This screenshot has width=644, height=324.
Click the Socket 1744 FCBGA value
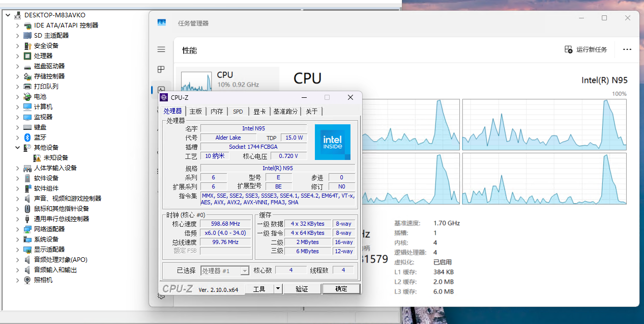pos(253,147)
